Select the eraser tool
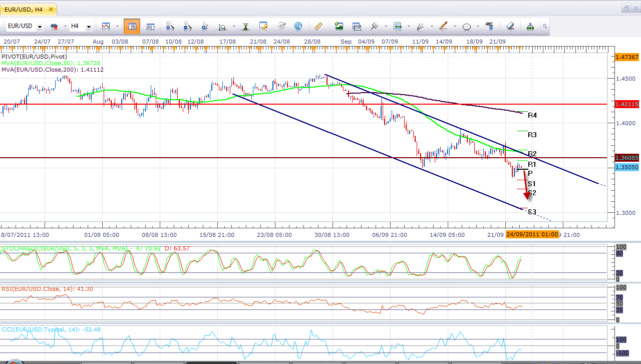Image resolution: width=641 pixels, height=364 pixels. pos(510,26)
